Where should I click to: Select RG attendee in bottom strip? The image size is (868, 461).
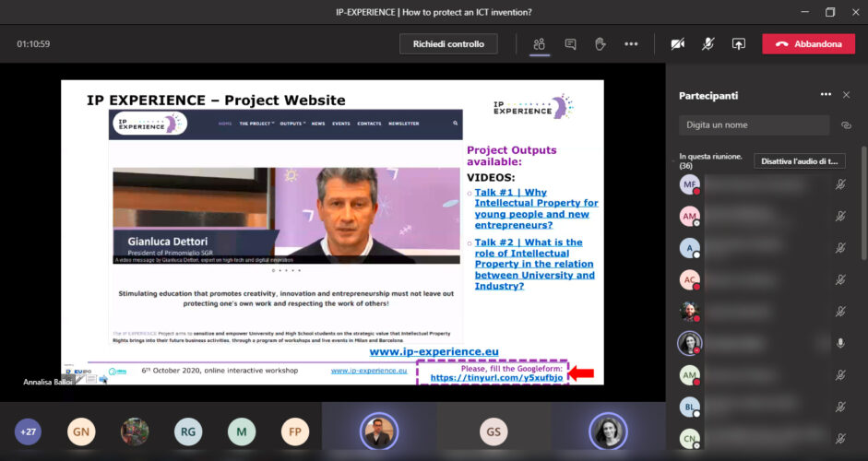tap(188, 431)
